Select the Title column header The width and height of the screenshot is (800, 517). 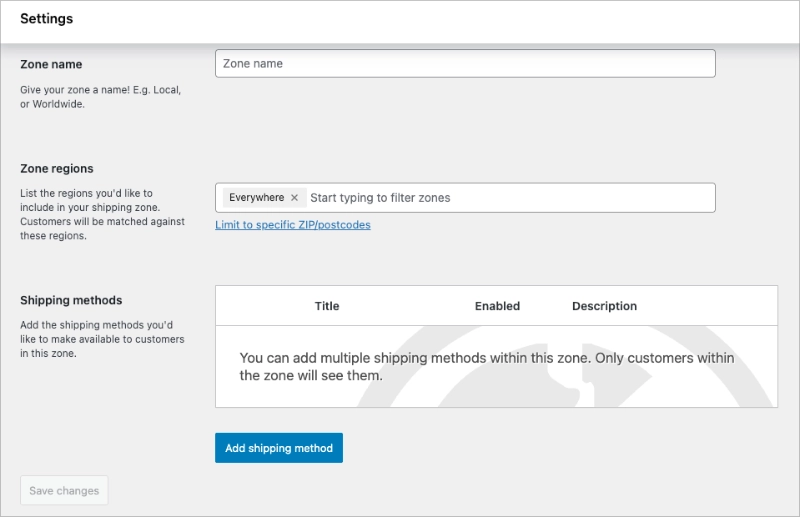[327, 306]
